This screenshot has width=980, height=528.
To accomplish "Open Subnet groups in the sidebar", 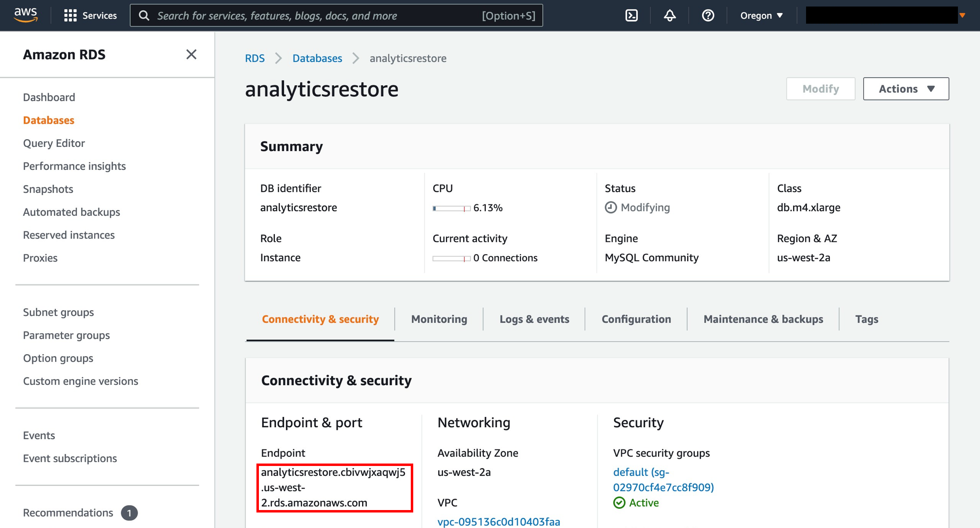I will click(x=58, y=312).
